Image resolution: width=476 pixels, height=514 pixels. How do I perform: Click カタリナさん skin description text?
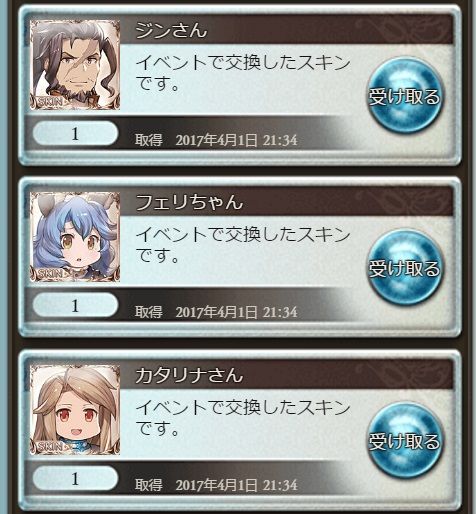click(243, 417)
